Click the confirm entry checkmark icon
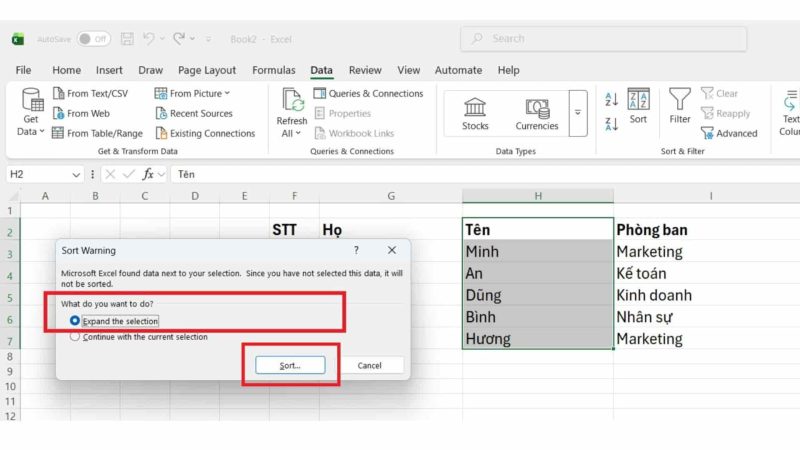 point(129,174)
